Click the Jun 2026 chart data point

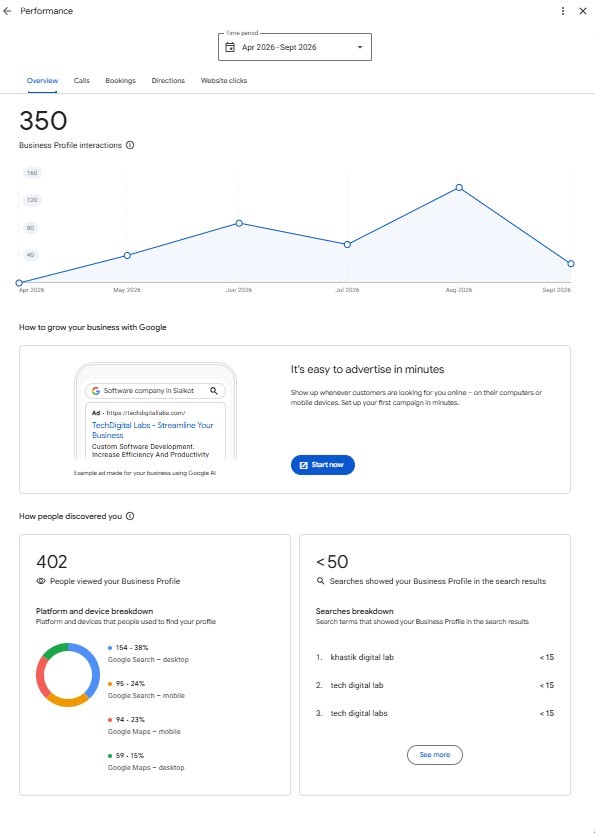coord(239,223)
